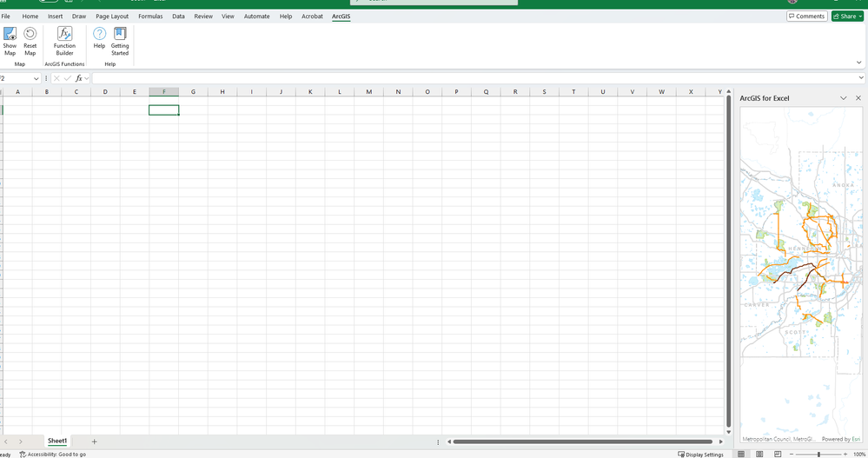868x458 pixels.
Task: Switch to Normal view in status bar
Action: (740, 455)
